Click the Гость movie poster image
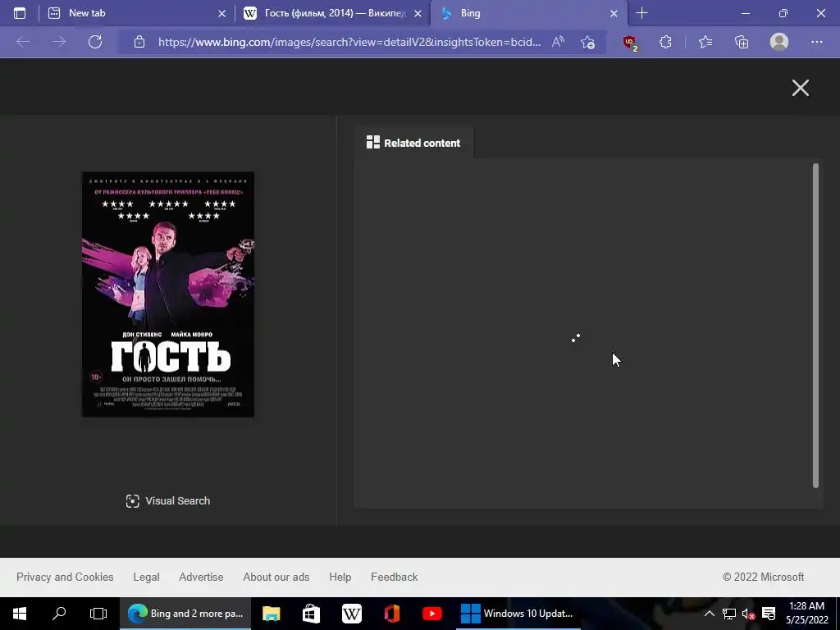Screen dimensions: 840x630 (167, 294)
